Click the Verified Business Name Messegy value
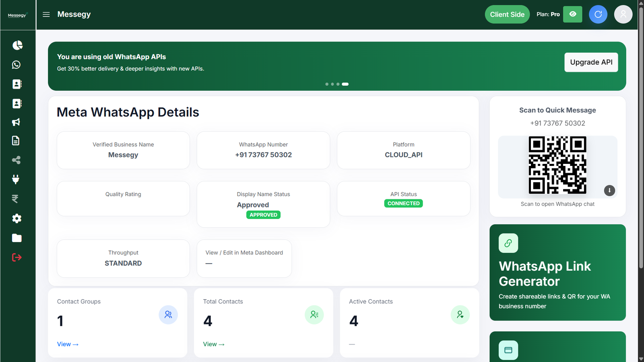The height and width of the screenshot is (362, 644). pyautogui.click(x=123, y=155)
